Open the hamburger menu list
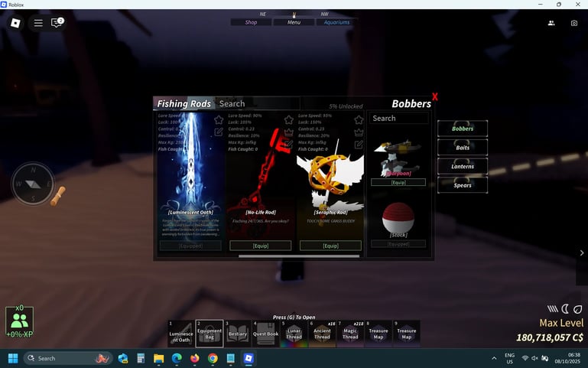Screen dimensions: 588x368 37,23
